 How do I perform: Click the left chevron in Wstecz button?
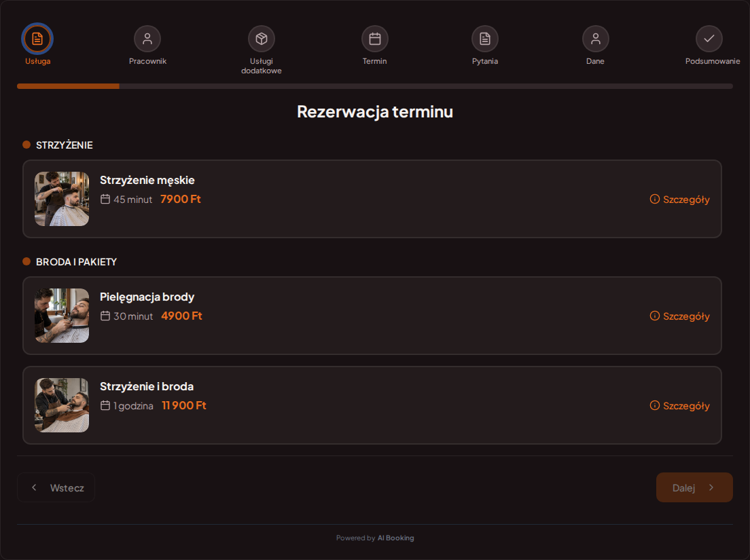pyautogui.click(x=34, y=487)
